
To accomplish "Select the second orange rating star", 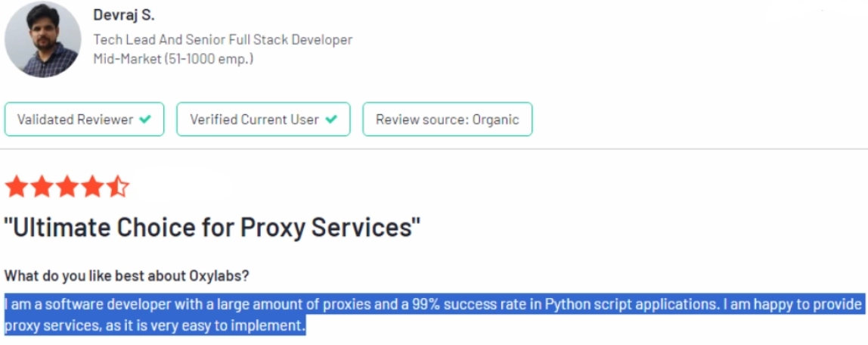I will click(42, 187).
